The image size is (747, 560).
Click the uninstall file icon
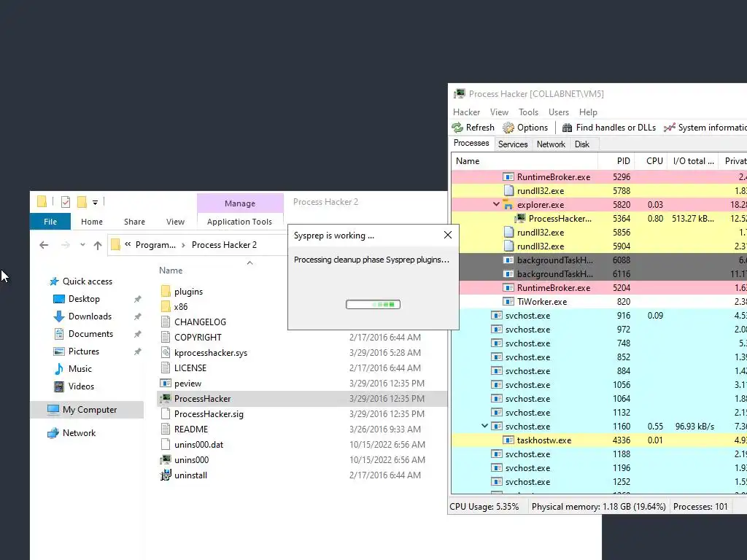(166, 475)
